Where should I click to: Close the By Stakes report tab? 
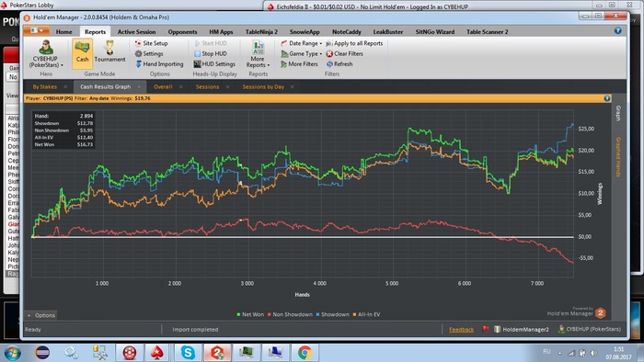65,87
